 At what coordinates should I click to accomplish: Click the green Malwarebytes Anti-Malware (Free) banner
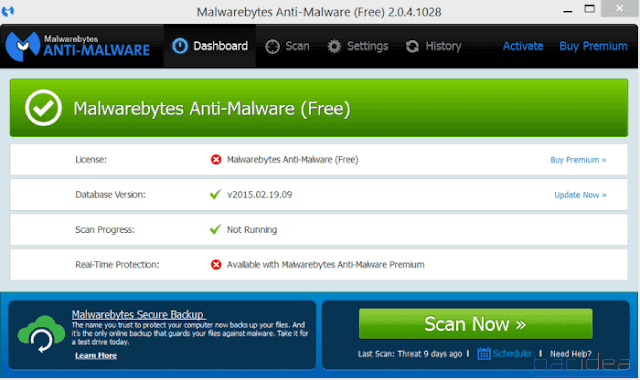[x=319, y=108]
